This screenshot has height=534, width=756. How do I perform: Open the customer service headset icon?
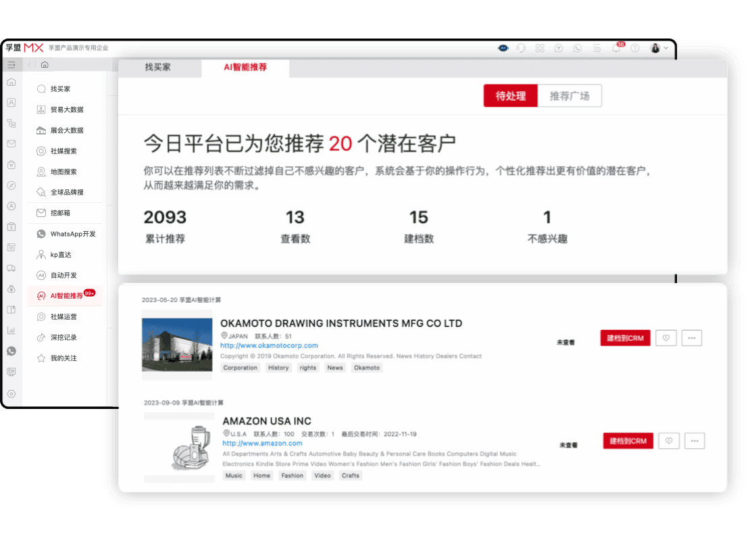coord(522,47)
